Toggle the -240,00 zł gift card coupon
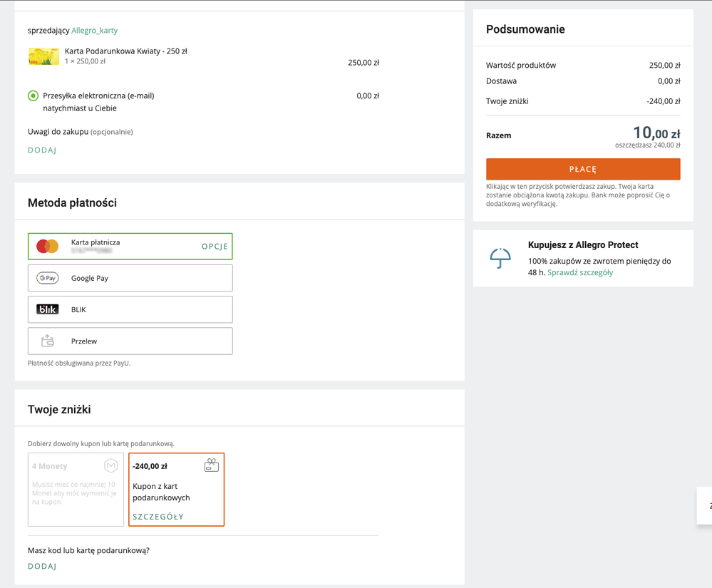The height and width of the screenshot is (588, 712). (x=176, y=490)
